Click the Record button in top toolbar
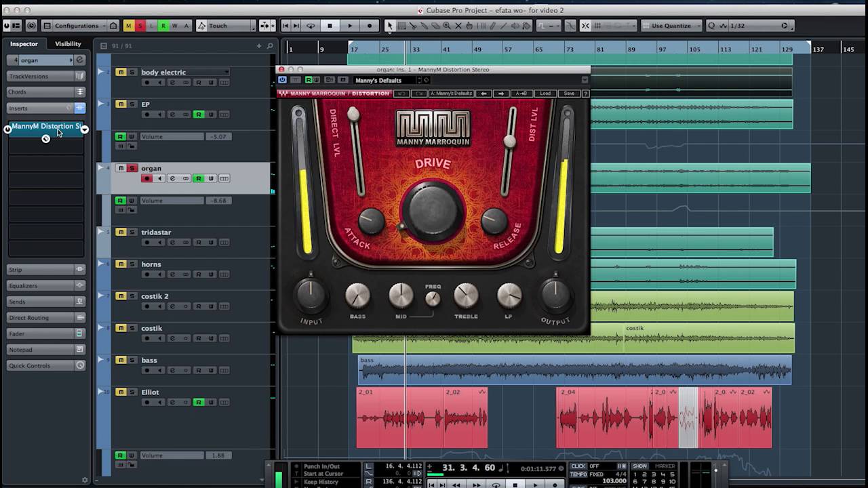The width and height of the screenshot is (868, 488). click(x=370, y=26)
